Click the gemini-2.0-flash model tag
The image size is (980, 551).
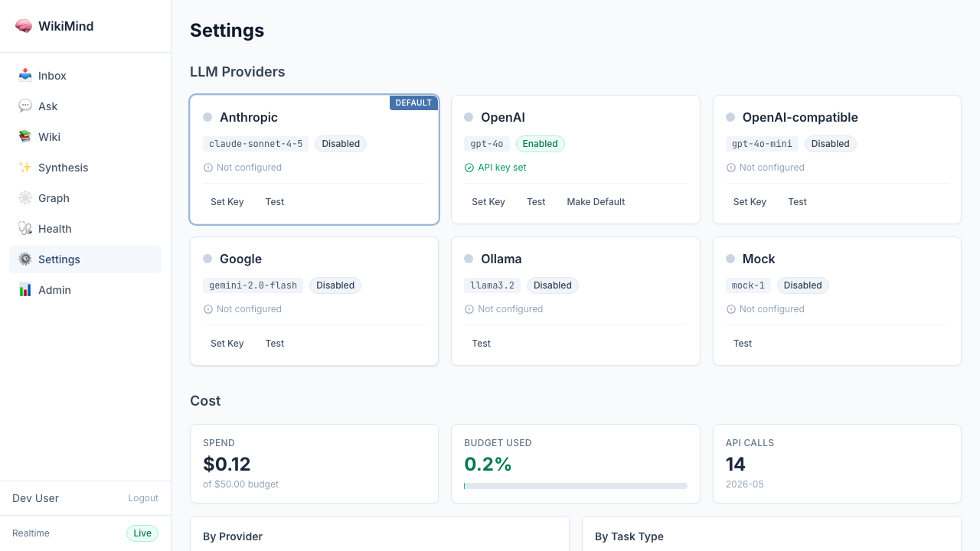[x=253, y=285]
